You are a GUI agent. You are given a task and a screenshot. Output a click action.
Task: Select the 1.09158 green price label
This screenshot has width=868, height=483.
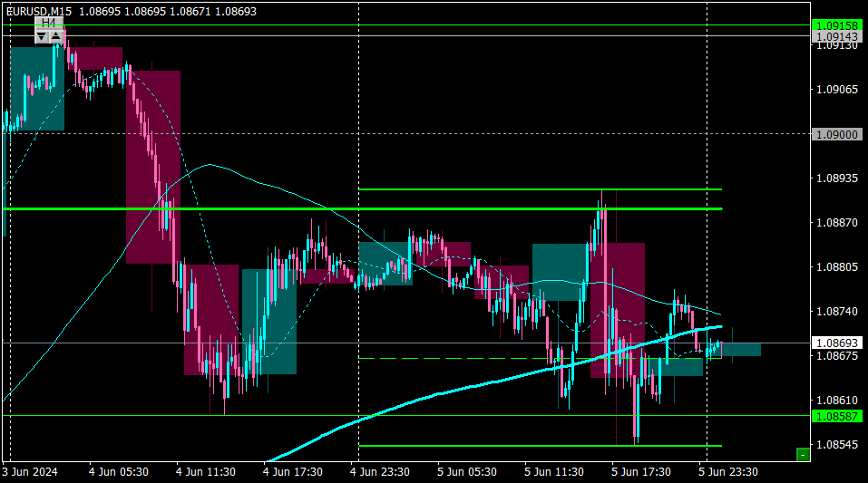pyautogui.click(x=837, y=25)
